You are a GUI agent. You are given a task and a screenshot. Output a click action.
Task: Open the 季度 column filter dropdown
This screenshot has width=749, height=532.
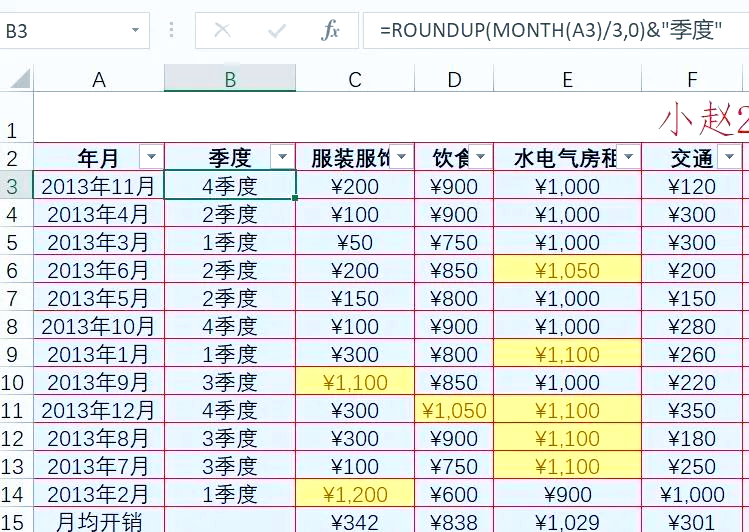coord(282,156)
